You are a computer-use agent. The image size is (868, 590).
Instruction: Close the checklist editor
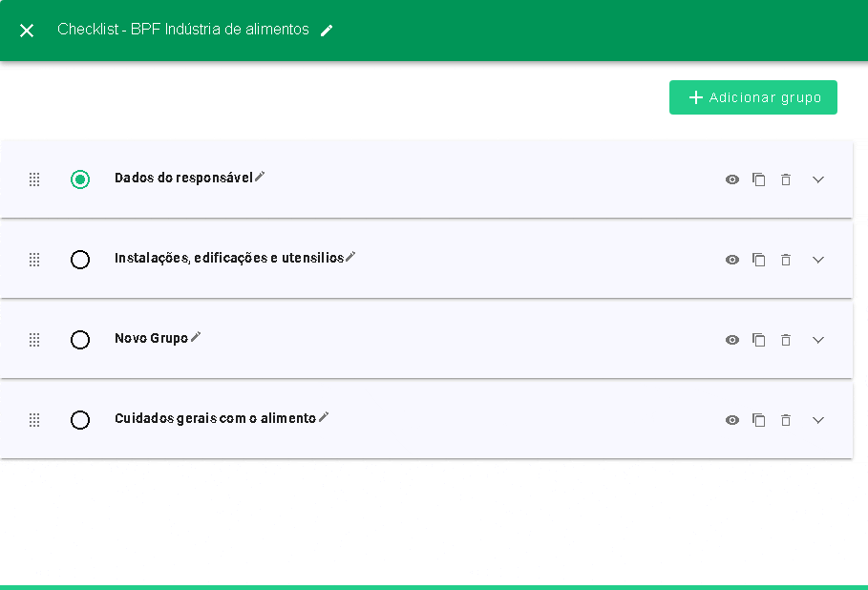pyautogui.click(x=27, y=31)
